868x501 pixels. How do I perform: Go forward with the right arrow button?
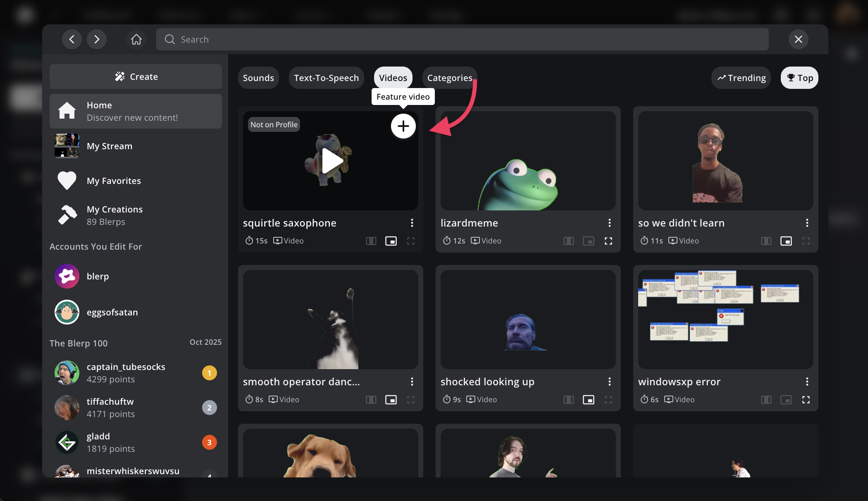[97, 39]
